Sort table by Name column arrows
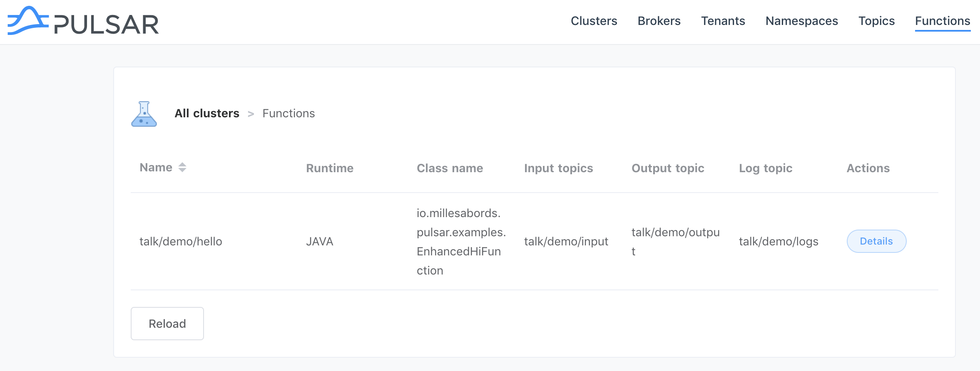 (182, 167)
